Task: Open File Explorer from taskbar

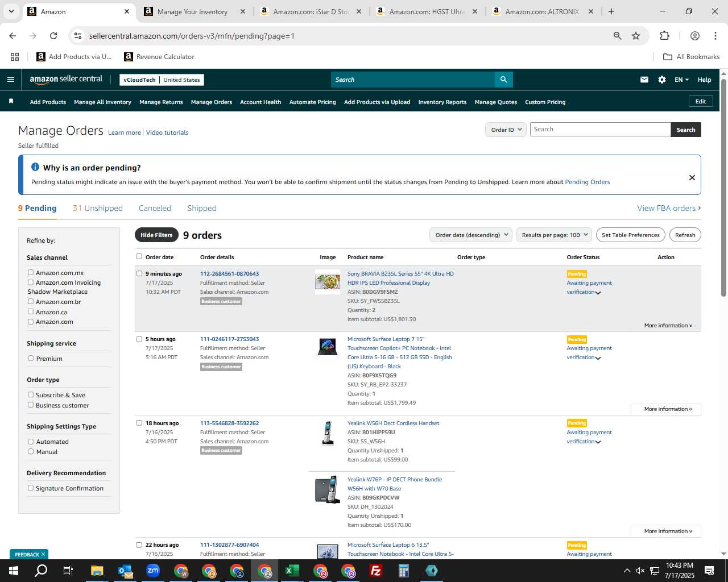Action: coord(97,571)
